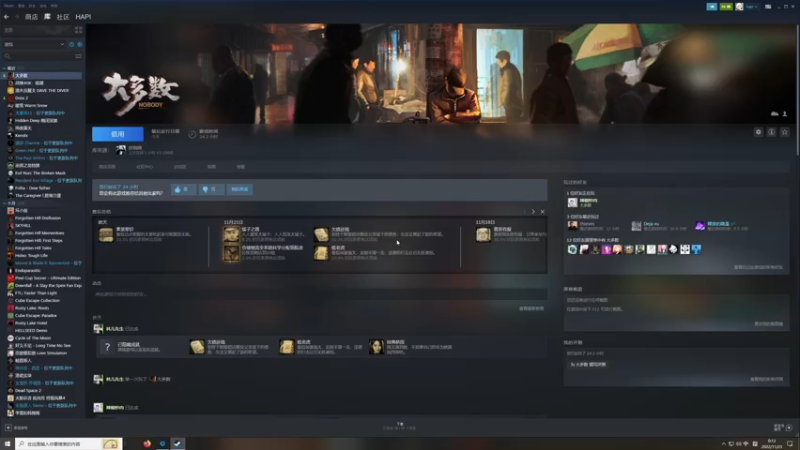Open the green friends notification button
Viewport: 800px width, 450px height.
tap(726, 7)
